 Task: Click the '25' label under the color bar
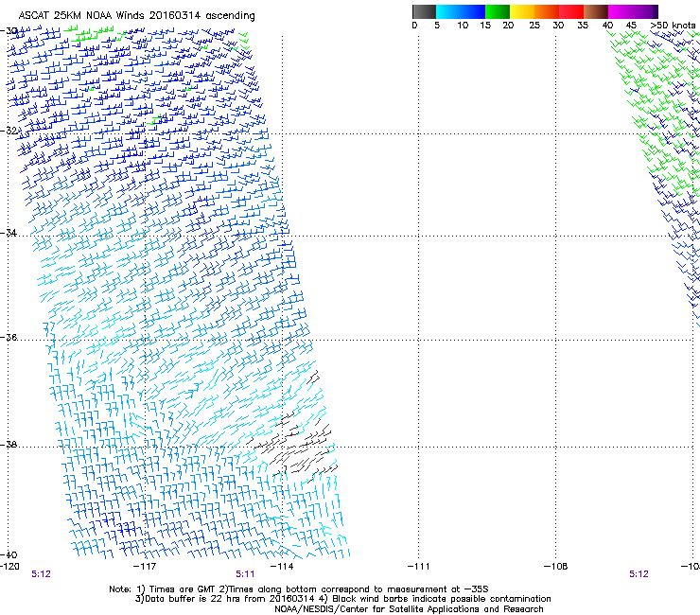pos(534,26)
